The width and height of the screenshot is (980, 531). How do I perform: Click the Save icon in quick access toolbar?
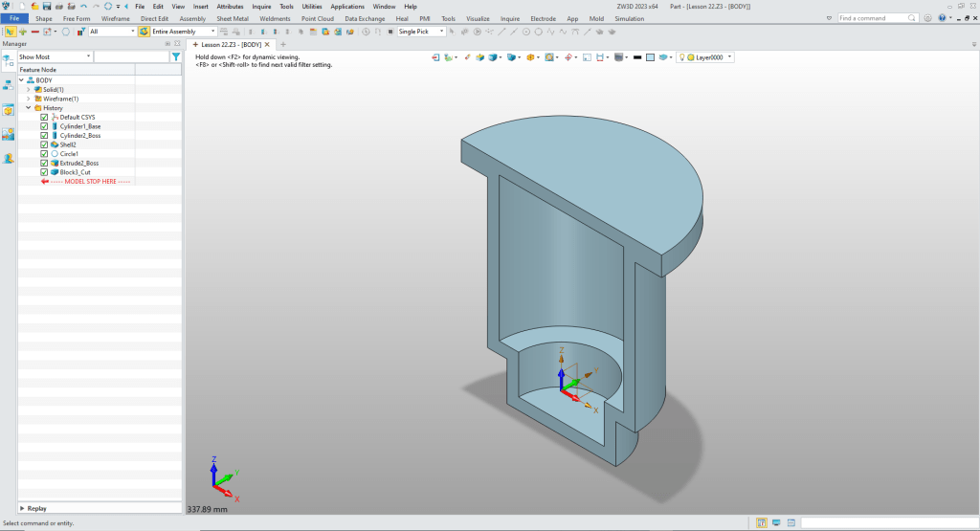pyautogui.click(x=46, y=6)
